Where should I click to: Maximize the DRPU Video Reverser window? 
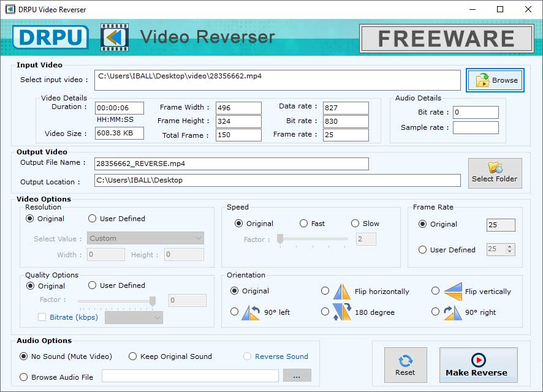(500, 9)
